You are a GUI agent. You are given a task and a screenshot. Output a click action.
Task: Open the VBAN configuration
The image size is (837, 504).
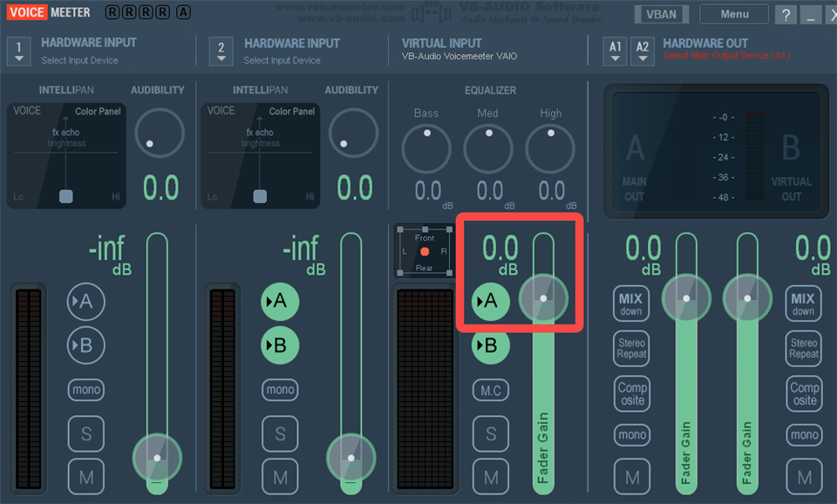click(x=662, y=15)
